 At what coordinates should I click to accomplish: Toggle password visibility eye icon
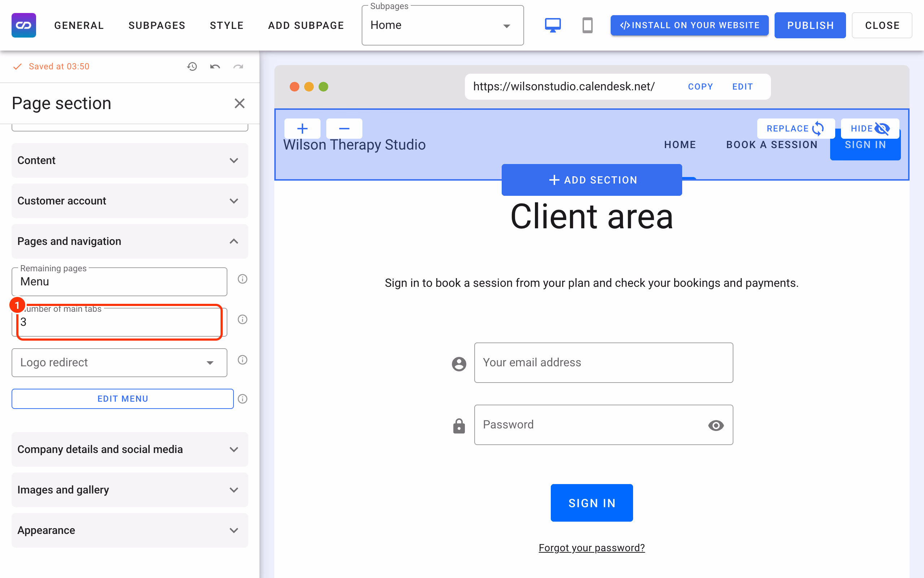(715, 425)
